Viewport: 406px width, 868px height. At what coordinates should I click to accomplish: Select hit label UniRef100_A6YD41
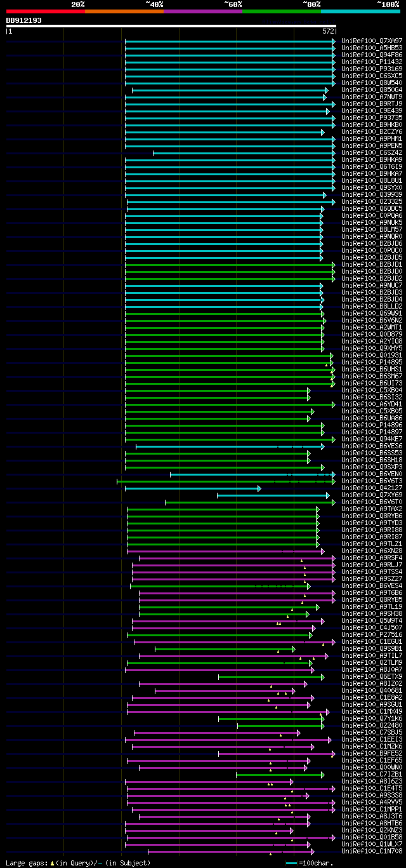click(x=372, y=404)
